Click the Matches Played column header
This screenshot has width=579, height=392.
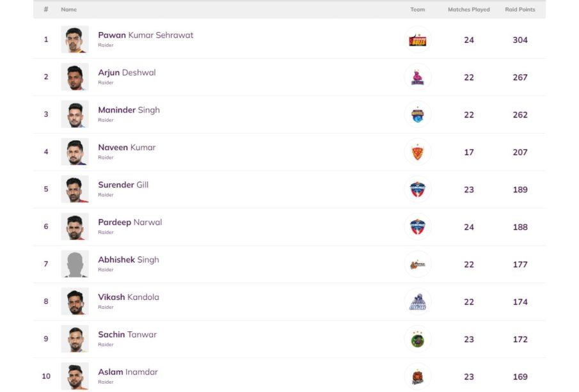[468, 10]
